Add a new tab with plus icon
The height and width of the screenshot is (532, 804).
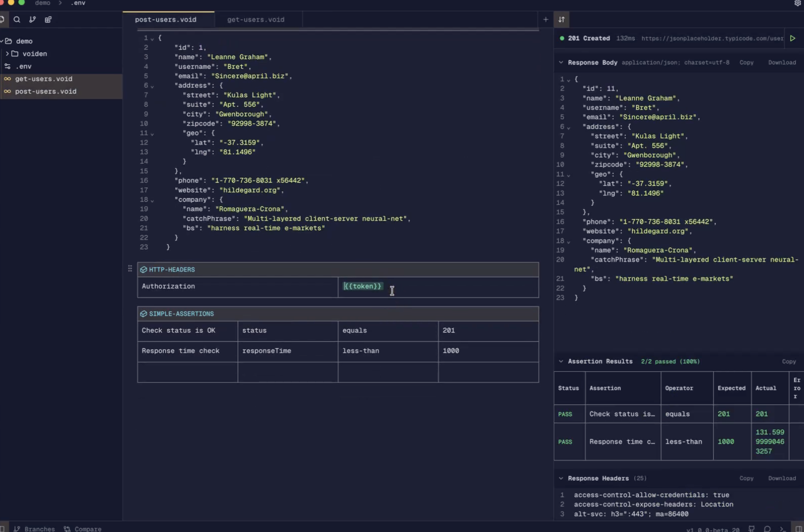(x=545, y=20)
